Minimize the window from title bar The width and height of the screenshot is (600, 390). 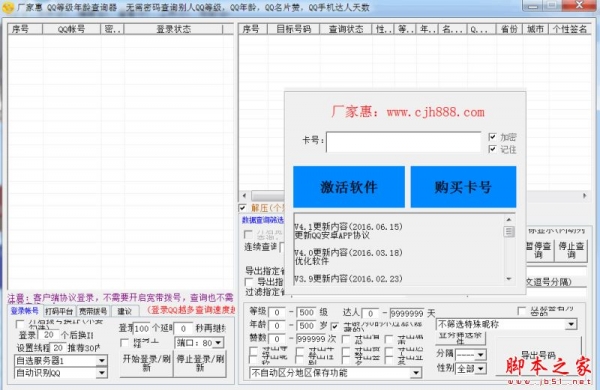pos(533,6)
